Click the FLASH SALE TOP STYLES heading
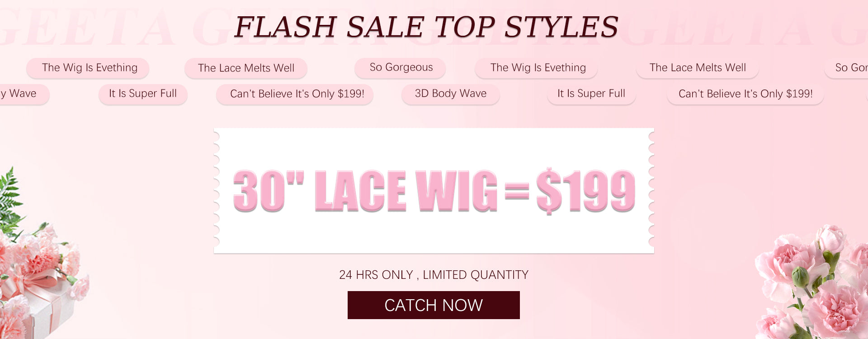This screenshot has height=339, width=868. coord(426,27)
